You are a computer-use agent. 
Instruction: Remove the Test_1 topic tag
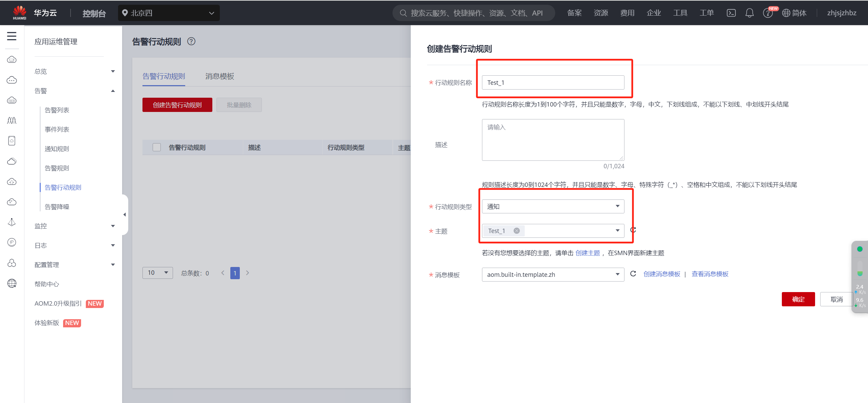tap(517, 231)
